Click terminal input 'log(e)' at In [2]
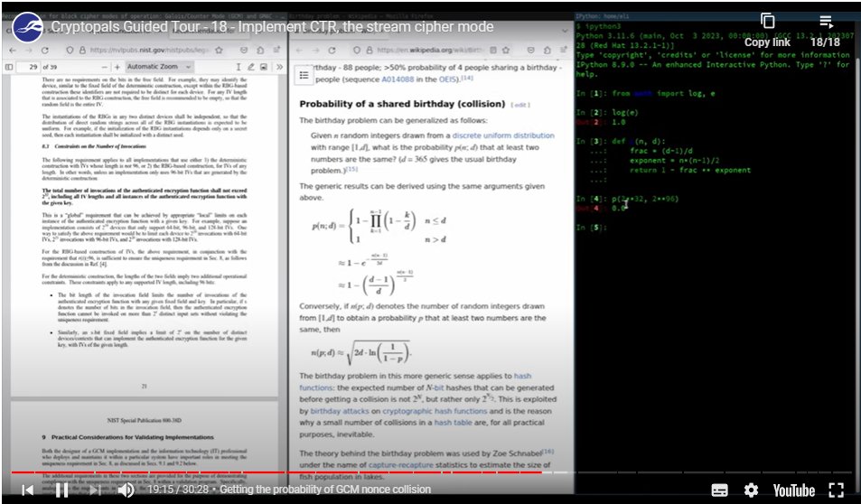Screen dimensions: 861x504 click(x=625, y=113)
